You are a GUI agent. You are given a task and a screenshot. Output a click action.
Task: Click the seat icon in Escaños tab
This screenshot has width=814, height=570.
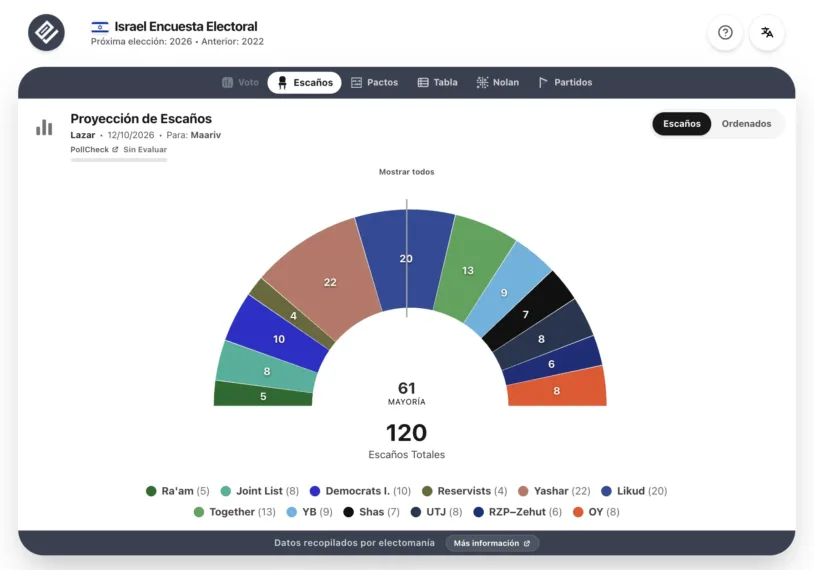pyautogui.click(x=282, y=83)
